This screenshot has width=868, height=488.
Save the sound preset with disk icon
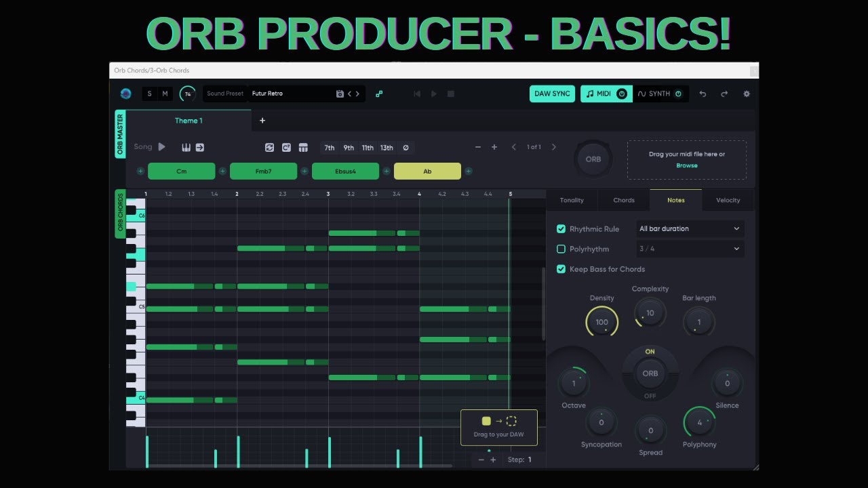point(340,94)
